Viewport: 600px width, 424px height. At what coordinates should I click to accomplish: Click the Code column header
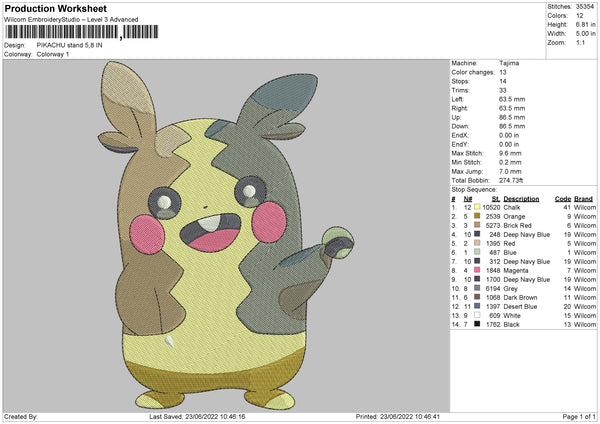click(562, 199)
